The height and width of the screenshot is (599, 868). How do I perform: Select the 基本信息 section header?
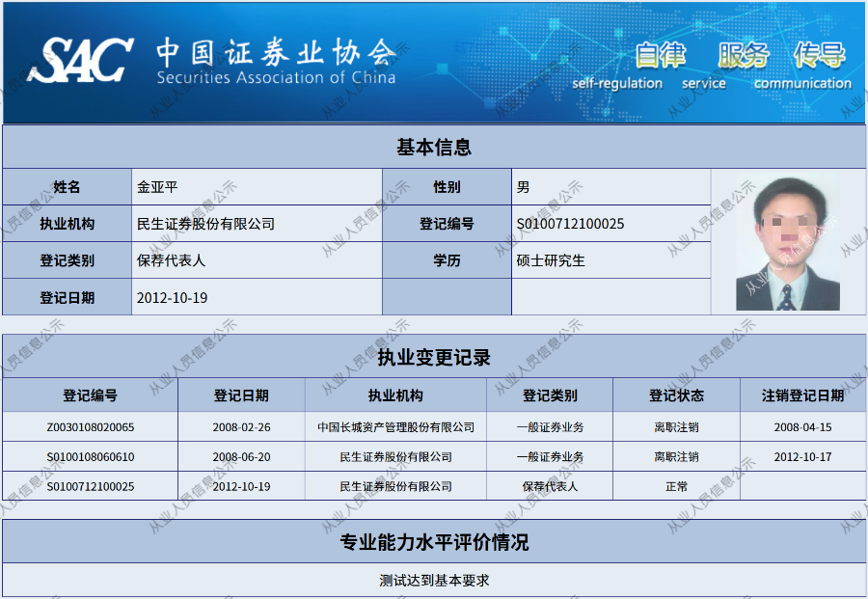(434, 148)
